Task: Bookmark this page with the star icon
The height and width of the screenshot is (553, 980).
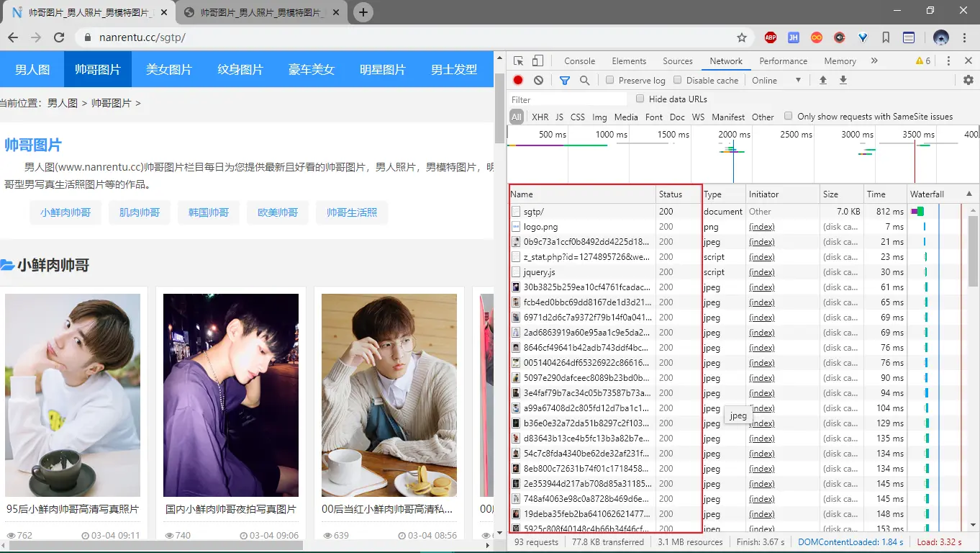Action: coord(742,37)
